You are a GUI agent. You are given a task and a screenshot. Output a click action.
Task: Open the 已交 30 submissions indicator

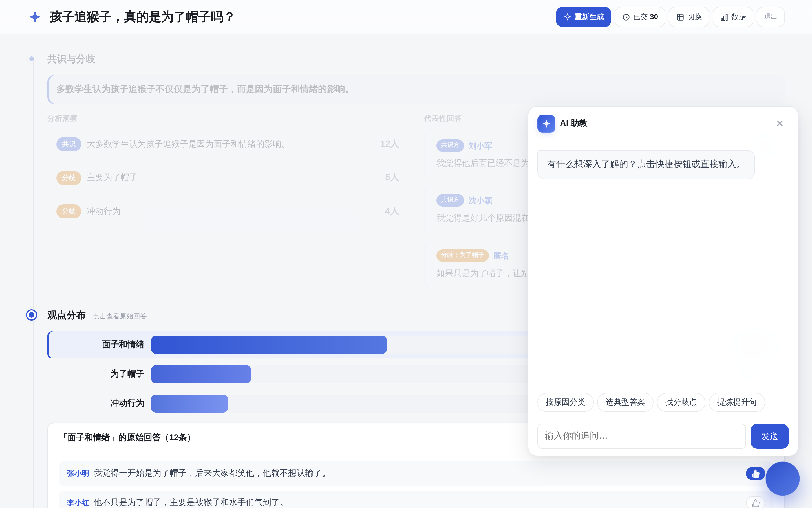tap(640, 17)
